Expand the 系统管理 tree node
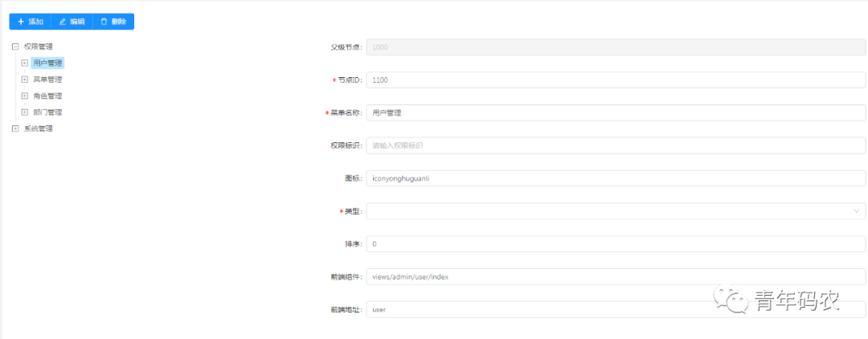This screenshot has width=868, height=339. coord(15,129)
